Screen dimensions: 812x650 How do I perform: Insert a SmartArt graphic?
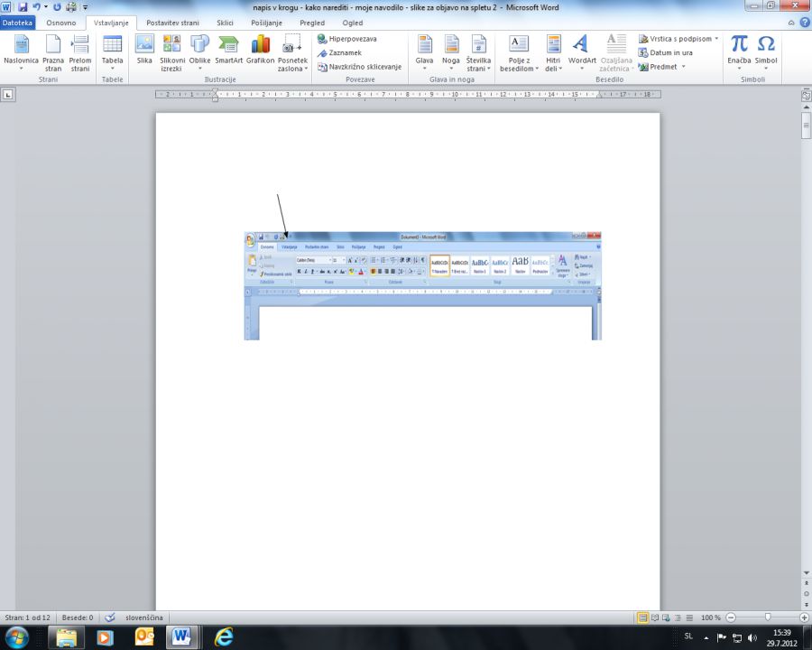[228, 51]
